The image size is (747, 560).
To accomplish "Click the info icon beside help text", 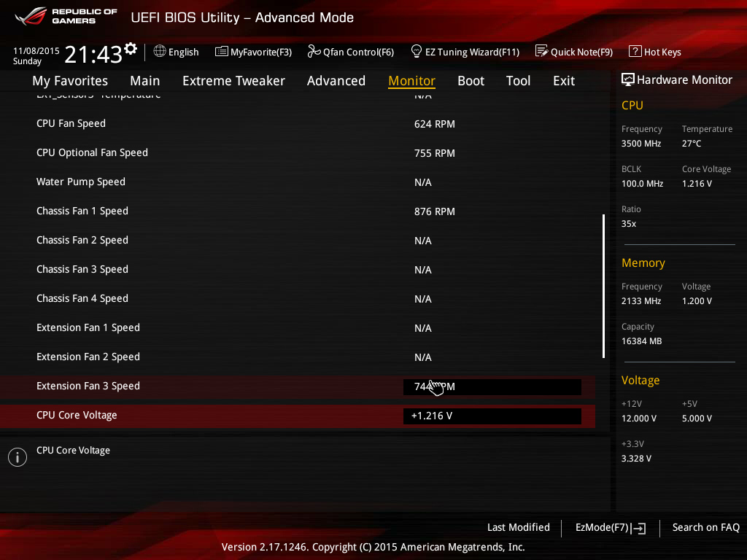I will tap(18, 457).
